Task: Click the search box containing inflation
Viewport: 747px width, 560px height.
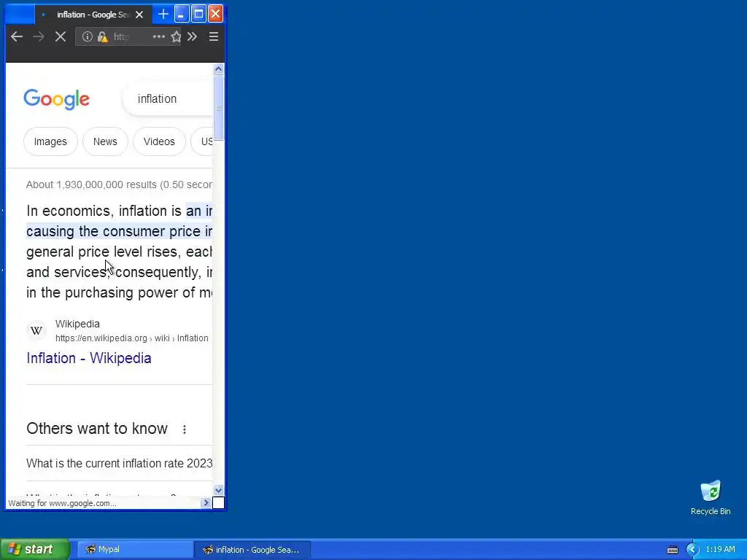Action: coord(168,98)
